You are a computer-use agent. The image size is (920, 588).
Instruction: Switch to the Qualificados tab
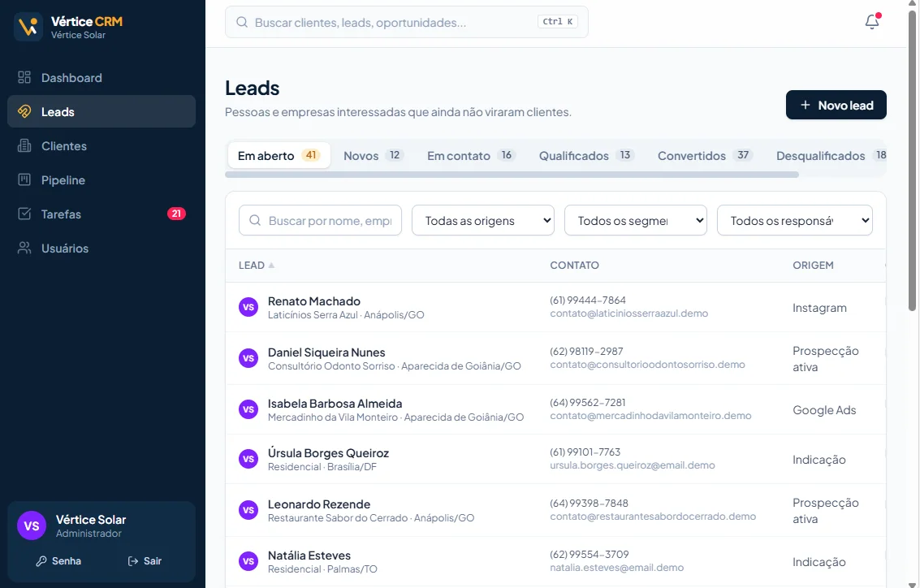(x=587, y=155)
